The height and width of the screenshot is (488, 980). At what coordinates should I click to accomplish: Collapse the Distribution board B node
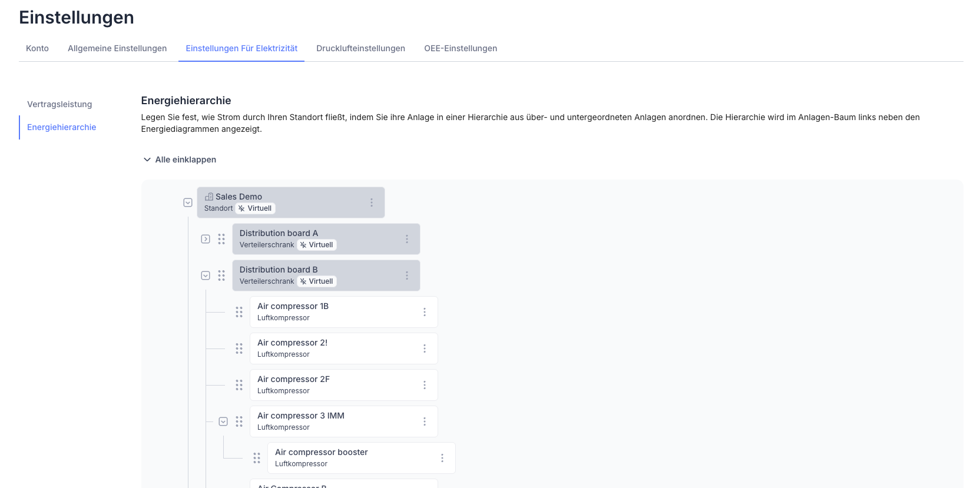coord(206,275)
